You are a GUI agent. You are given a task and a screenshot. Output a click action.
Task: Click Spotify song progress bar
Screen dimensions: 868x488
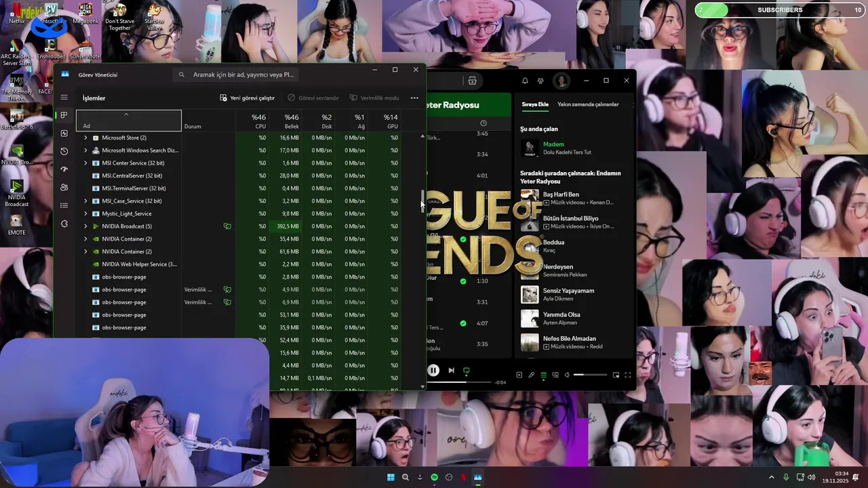pyautogui.click(x=459, y=382)
